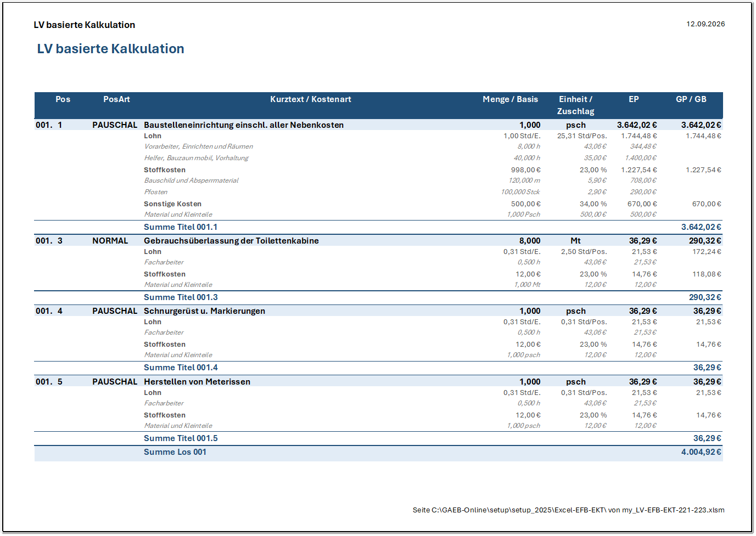756x536 pixels.
Task: Click the 'PosArt' column header
Action: 116,99
